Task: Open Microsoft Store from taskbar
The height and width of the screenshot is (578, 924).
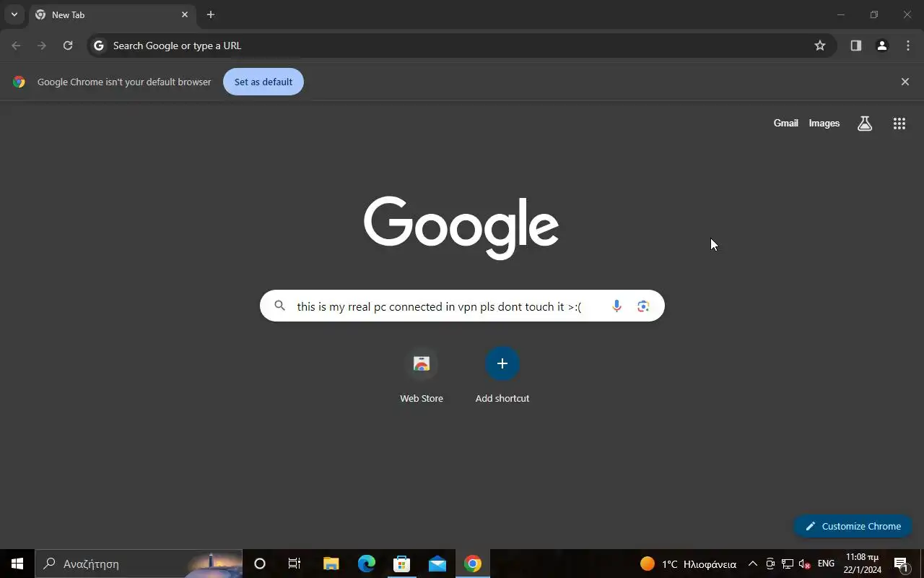Action: pos(402,564)
